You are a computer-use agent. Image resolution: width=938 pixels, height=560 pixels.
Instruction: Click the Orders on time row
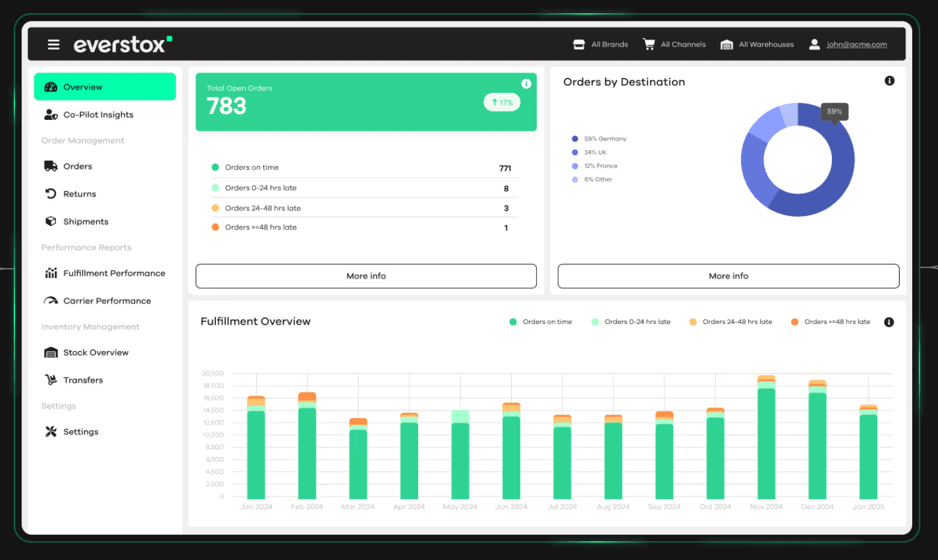[x=364, y=168]
